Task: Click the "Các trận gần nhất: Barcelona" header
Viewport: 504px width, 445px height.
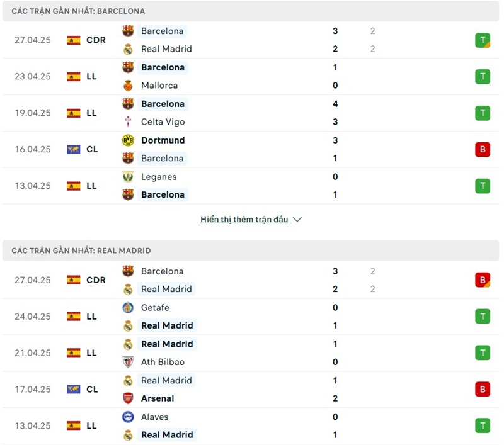Action: (x=78, y=11)
